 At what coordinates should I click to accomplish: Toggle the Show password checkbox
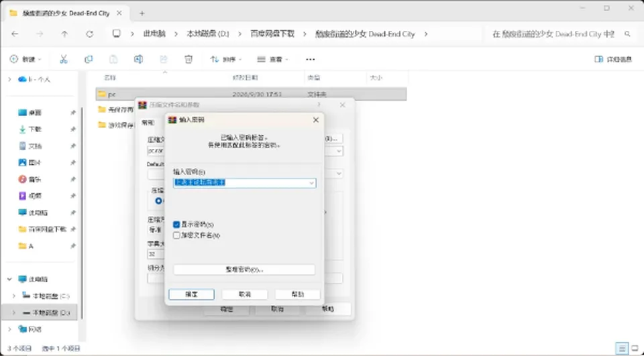click(x=176, y=225)
